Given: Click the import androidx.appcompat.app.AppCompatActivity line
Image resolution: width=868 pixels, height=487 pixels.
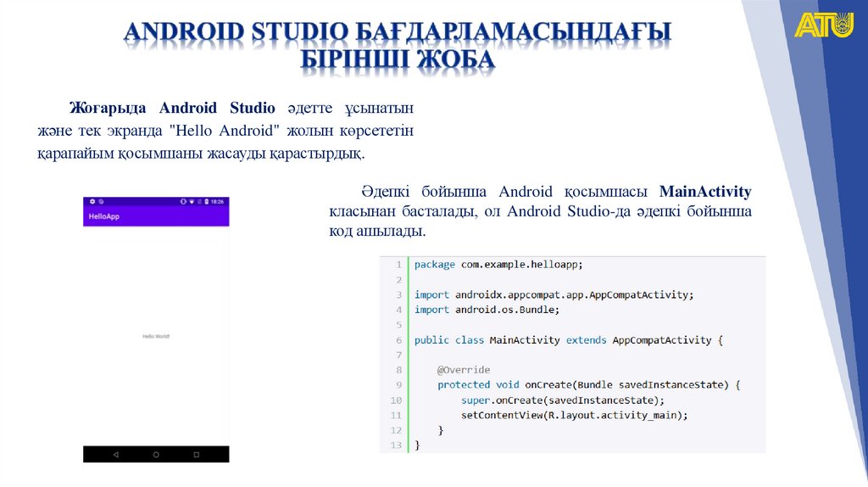Looking at the screenshot, I should tap(554, 294).
